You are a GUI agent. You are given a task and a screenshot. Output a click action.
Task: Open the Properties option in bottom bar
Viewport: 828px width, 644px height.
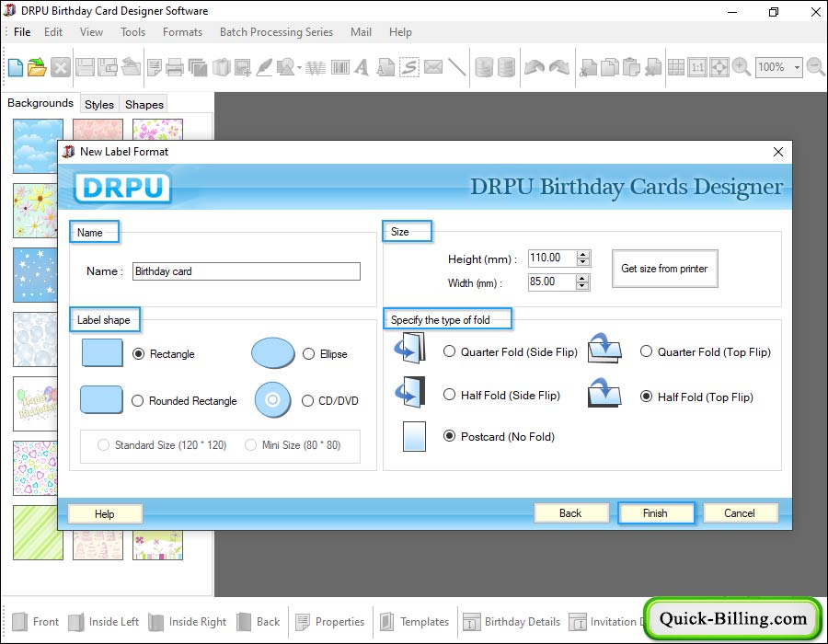pos(330,622)
